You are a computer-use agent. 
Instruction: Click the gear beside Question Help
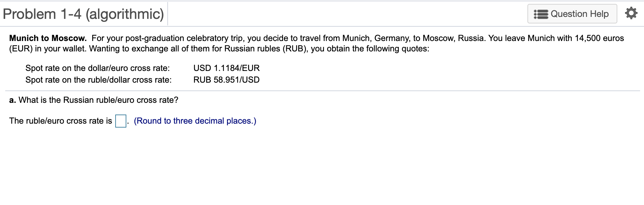click(631, 14)
